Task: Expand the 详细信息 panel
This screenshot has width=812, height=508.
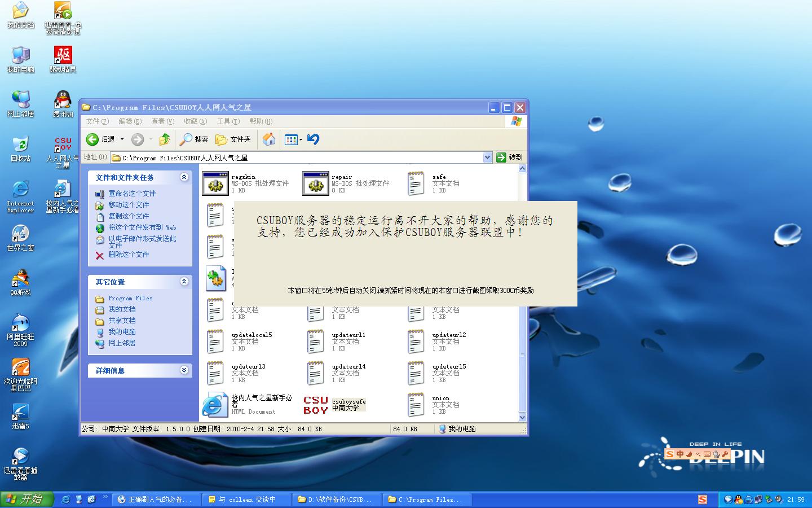Action: pyautogui.click(x=184, y=370)
